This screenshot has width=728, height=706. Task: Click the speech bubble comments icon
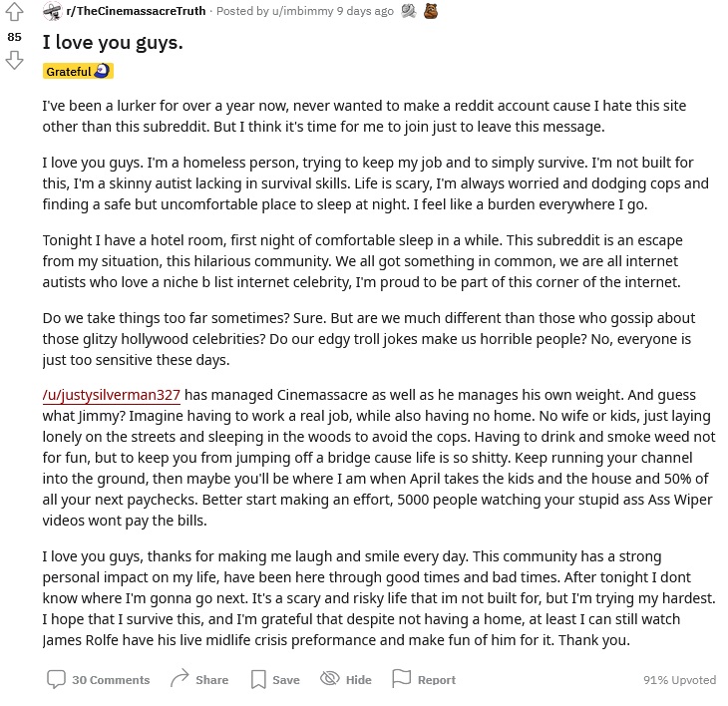tap(56, 679)
